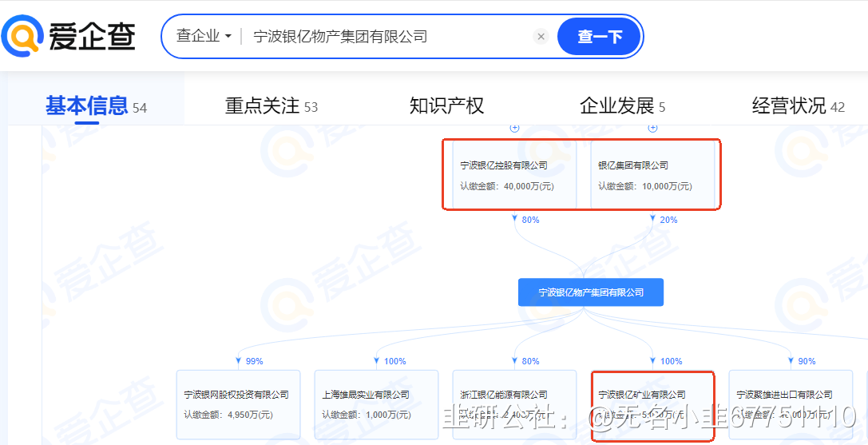Viewport: 868px width, 445px height.
Task: Click the 认缴金额 1,000万(元) text
Action: [x=366, y=415]
